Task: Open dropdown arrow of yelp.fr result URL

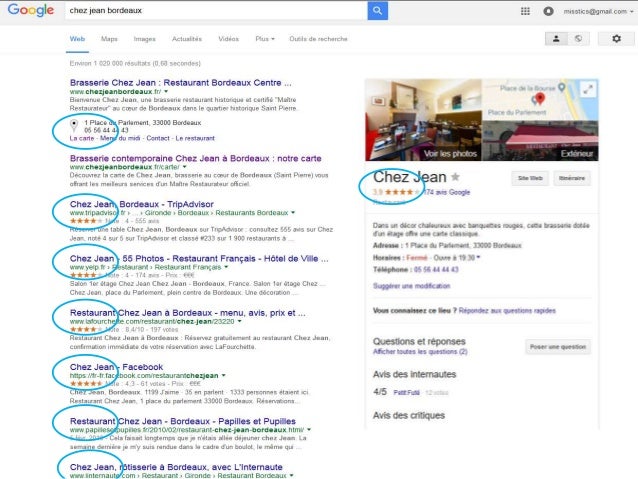Action: (x=226, y=267)
